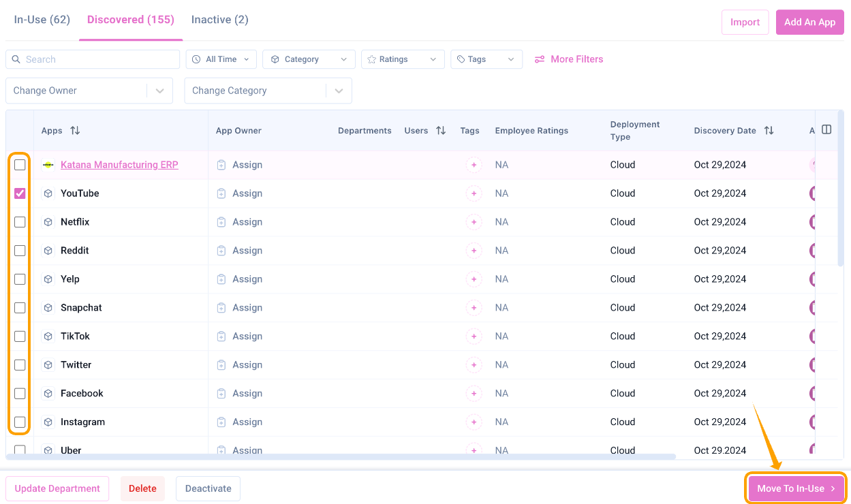Screen dimensions: 851x504
Task: Click the assign owner icon in Snapchat row
Action: [x=221, y=308]
